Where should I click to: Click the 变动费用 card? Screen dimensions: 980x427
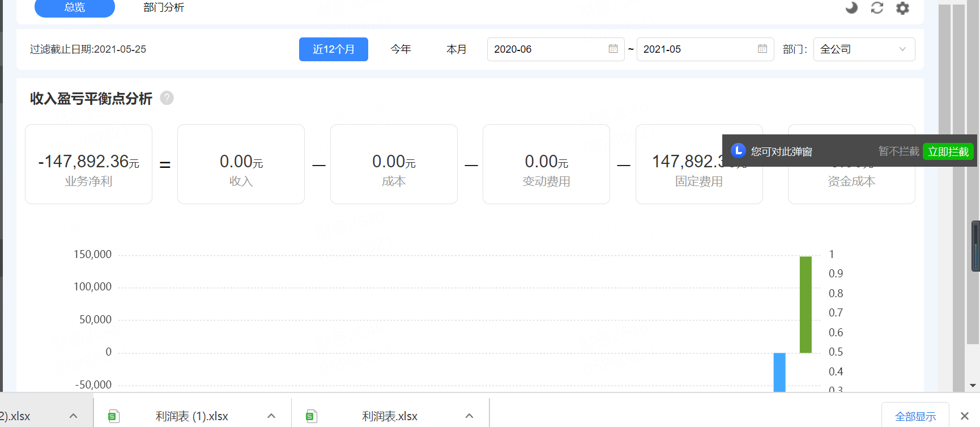pos(546,164)
